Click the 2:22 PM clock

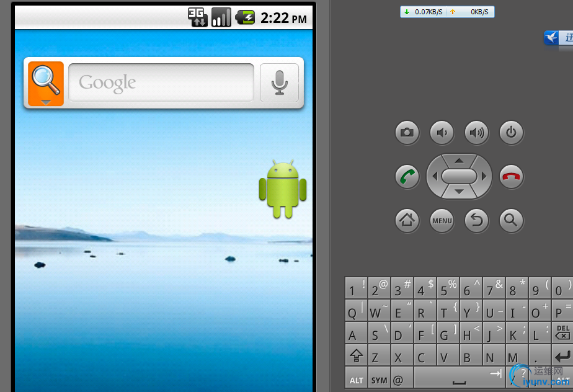click(x=283, y=18)
